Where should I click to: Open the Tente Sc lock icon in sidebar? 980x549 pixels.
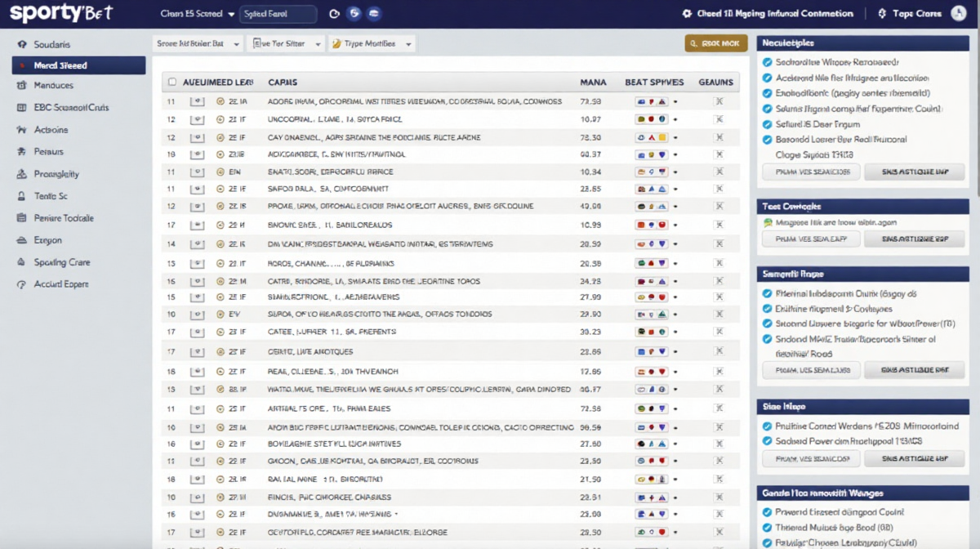20,196
